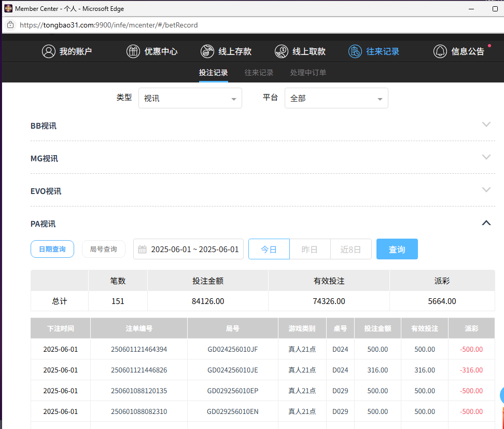The height and width of the screenshot is (429, 504).
Task: Open the 平台 dropdown showing 全部
Action: (x=336, y=98)
